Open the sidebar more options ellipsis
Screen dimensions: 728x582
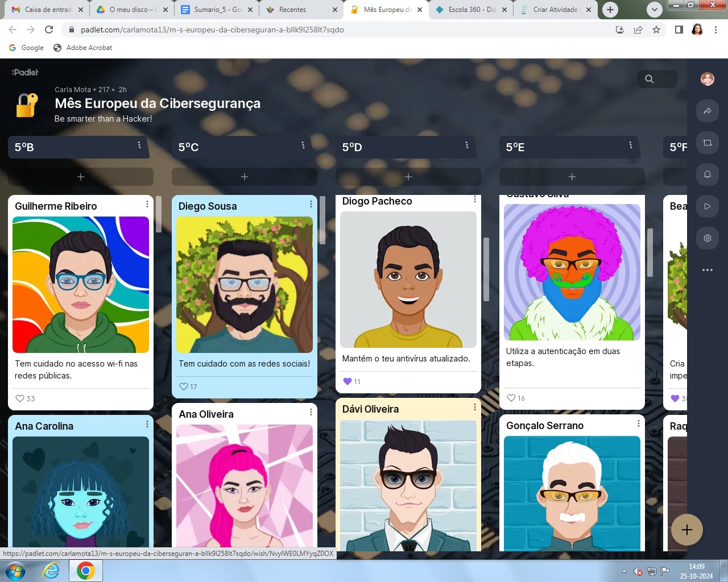point(708,270)
